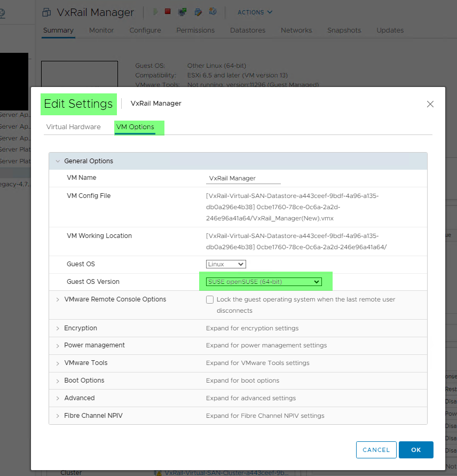457x476 pixels.
Task: Open the Datastores tab
Action: tap(248, 30)
